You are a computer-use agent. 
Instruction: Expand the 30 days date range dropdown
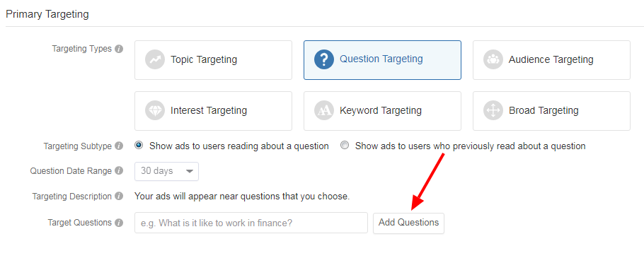point(166,171)
